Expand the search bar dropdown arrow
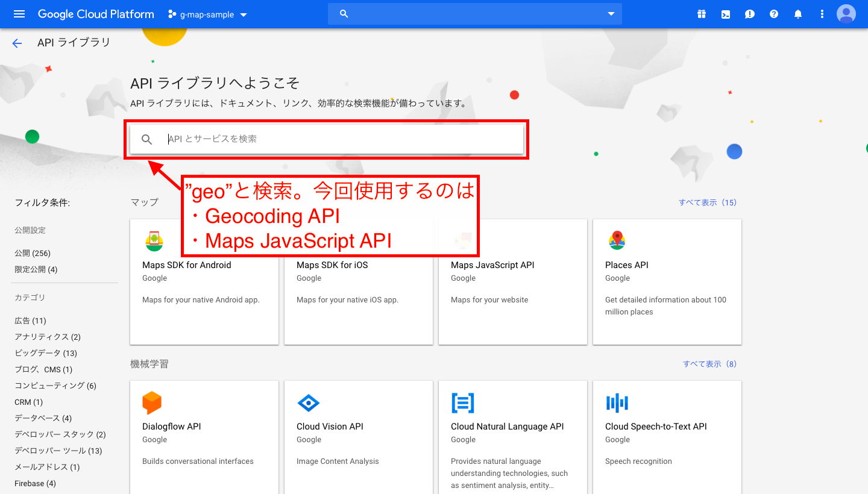 [611, 13]
